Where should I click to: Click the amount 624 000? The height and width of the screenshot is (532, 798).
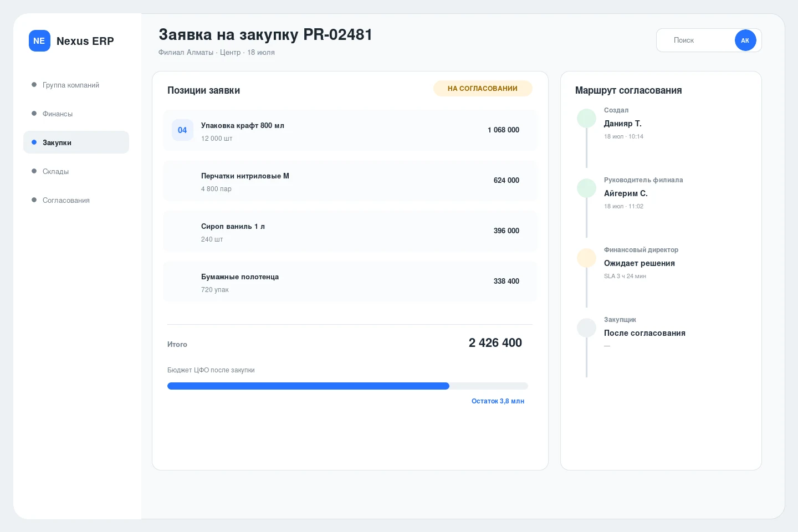(507, 181)
